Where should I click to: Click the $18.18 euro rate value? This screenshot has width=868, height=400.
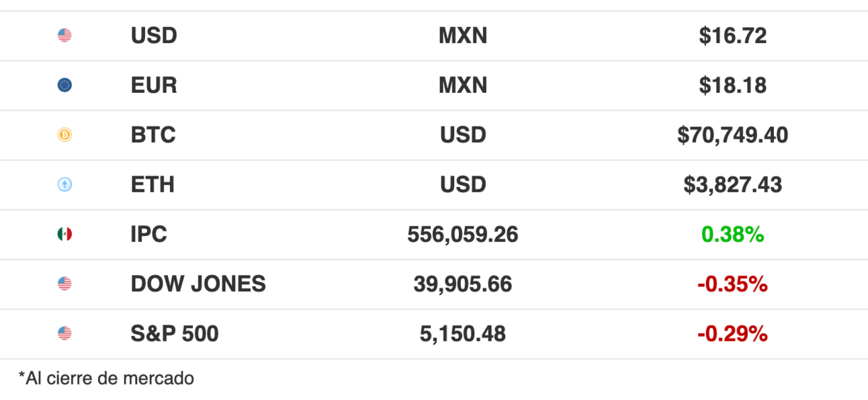pyautogui.click(x=732, y=85)
